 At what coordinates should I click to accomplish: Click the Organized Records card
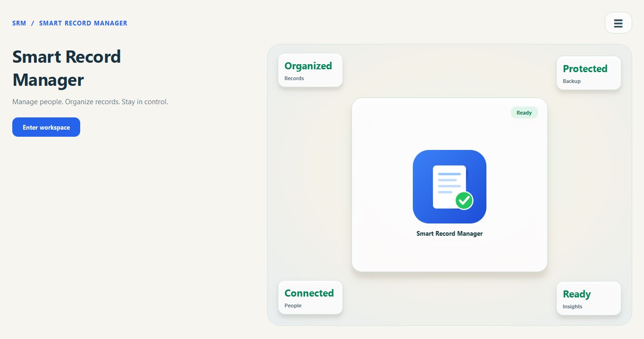[310, 70]
